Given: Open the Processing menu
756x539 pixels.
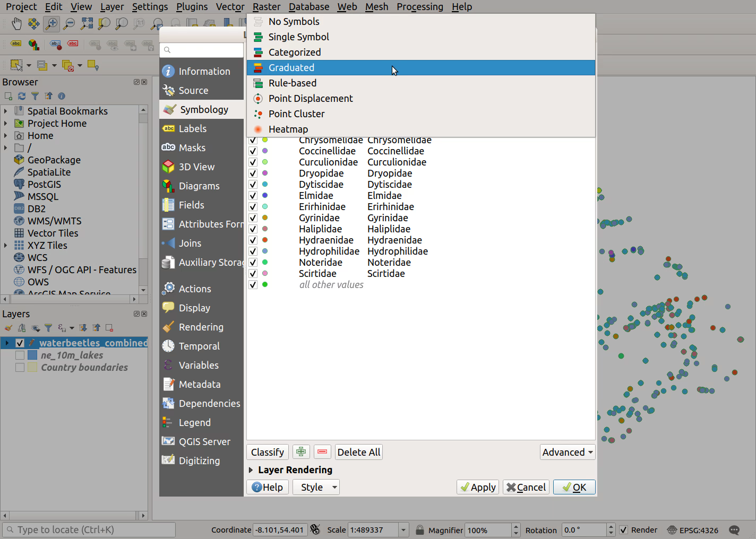Looking at the screenshot, I should coord(419,7).
